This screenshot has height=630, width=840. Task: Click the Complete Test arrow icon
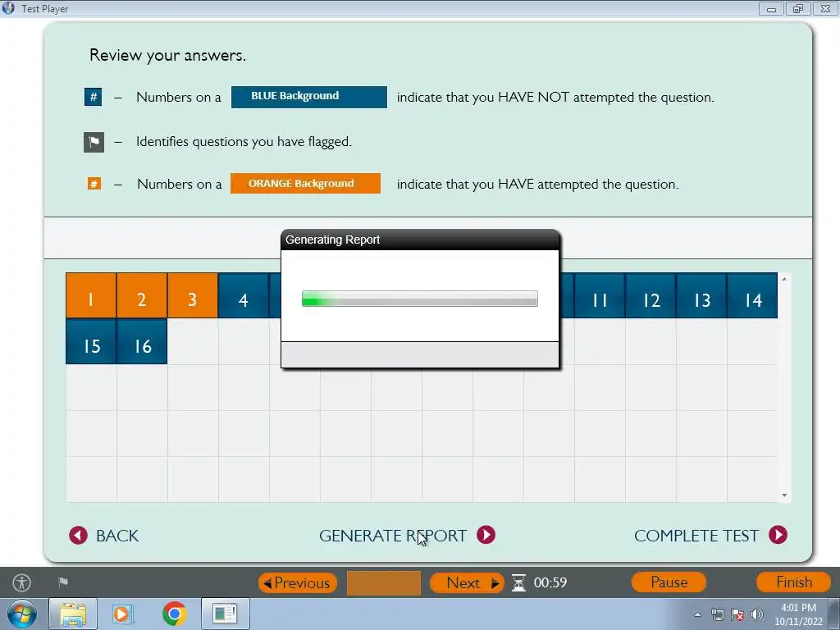click(x=778, y=535)
